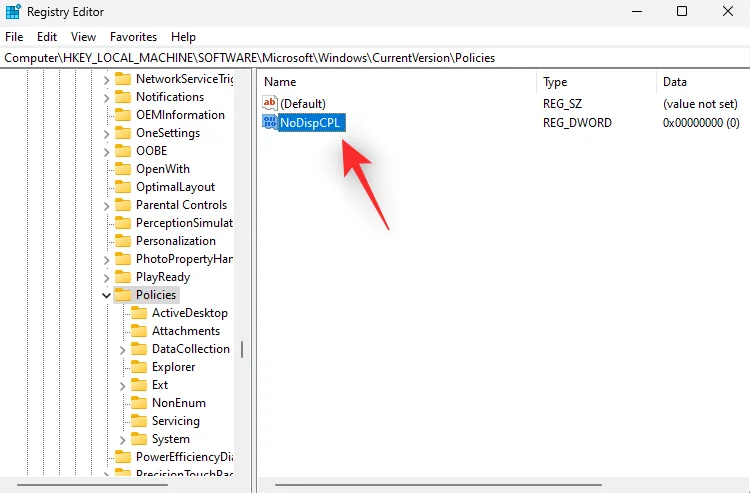Click the Registry Editor title bar icon
This screenshot has width=750, height=493.
click(x=13, y=11)
